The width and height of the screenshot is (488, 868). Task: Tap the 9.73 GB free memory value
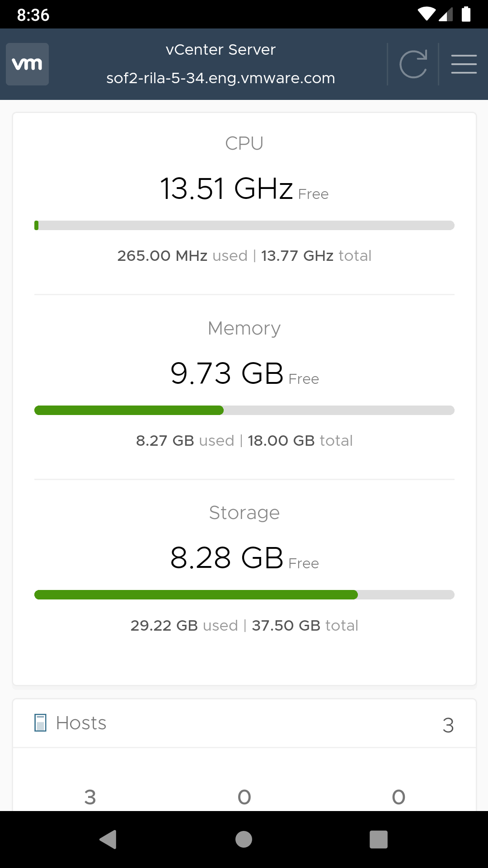click(x=227, y=373)
